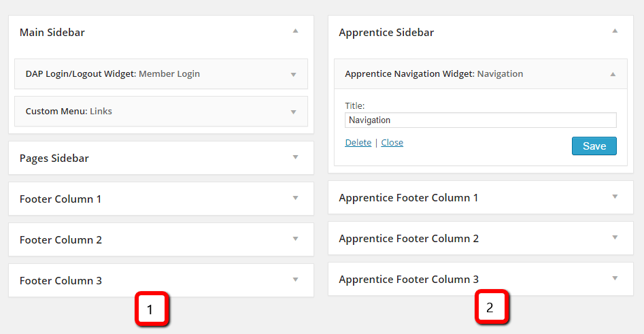Expand Custom Menu Links widget arrow
Image resolution: width=644 pixels, height=334 pixels.
pos(293,112)
